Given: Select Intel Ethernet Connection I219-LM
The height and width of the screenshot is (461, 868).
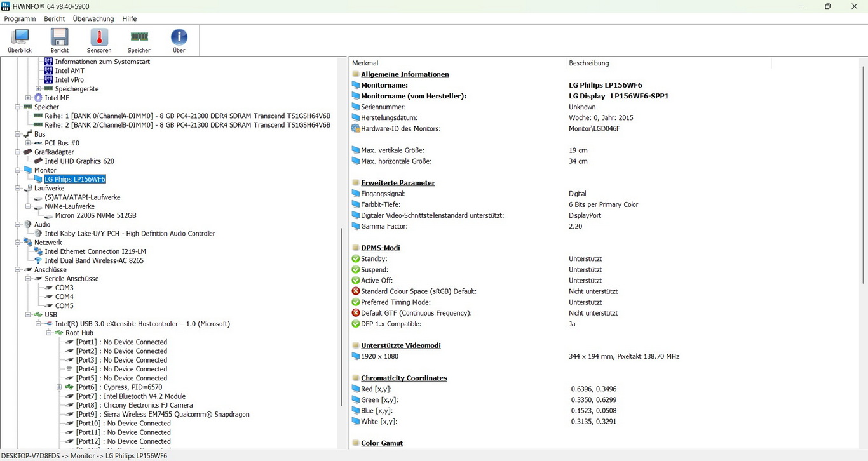Looking at the screenshot, I should click(x=95, y=252).
